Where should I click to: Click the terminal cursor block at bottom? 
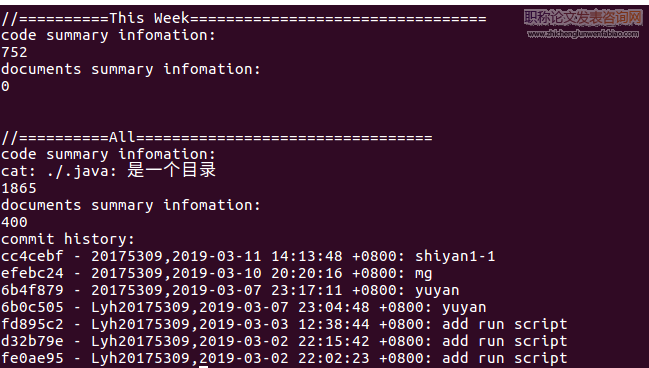point(203,366)
